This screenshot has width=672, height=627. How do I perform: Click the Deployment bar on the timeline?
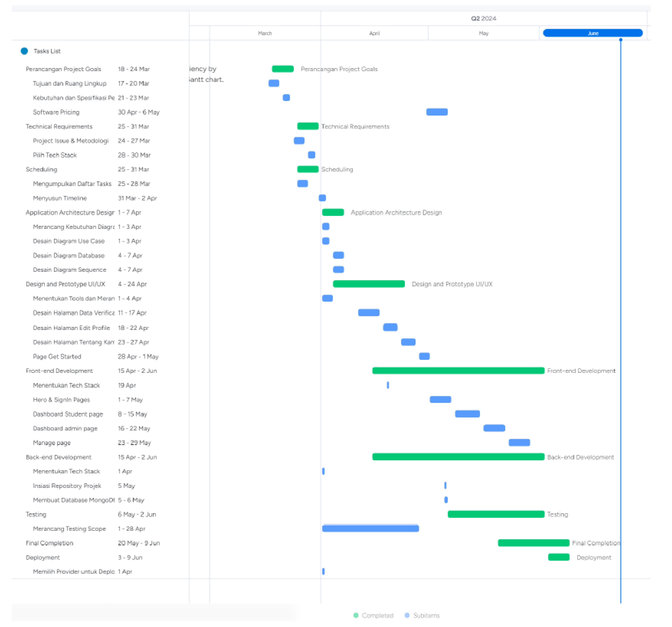(x=559, y=557)
